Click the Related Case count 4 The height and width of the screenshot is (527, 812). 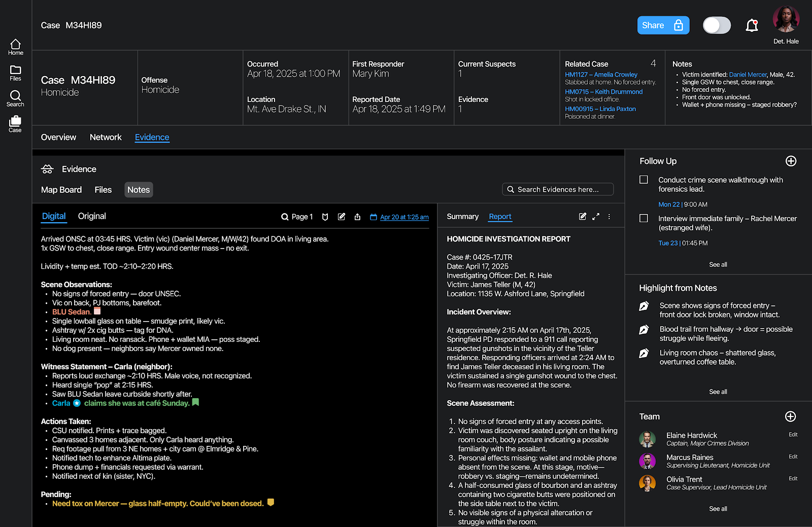[x=653, y=63]
